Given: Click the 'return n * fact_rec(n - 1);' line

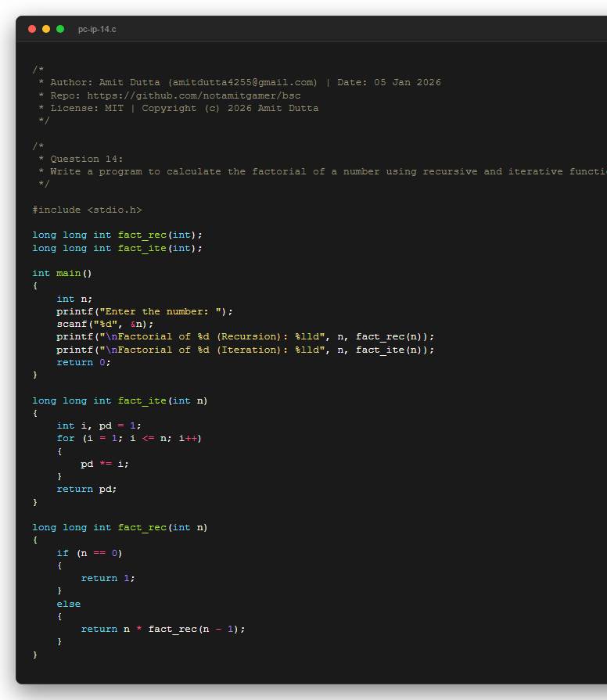Looking at the screenshot, I should [x=163, y=630].
